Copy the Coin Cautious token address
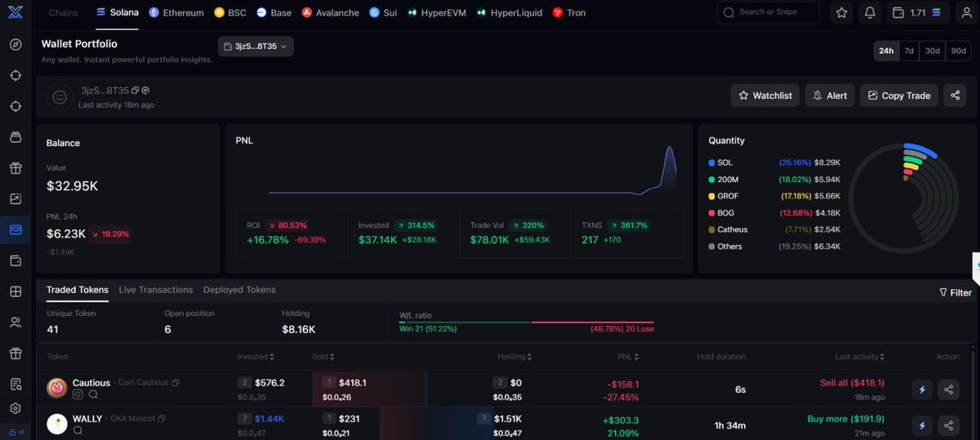980x440 pixels. tap(176, 383)
